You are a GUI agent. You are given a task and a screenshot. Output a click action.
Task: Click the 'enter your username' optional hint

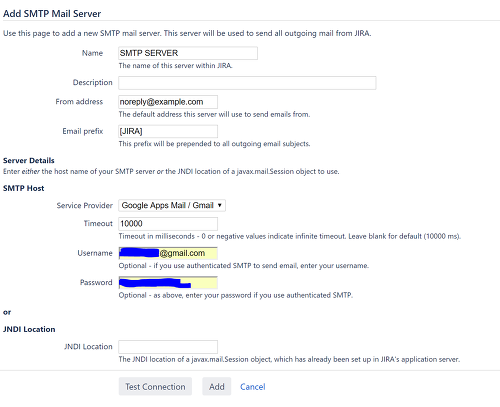tap(244, 266)
